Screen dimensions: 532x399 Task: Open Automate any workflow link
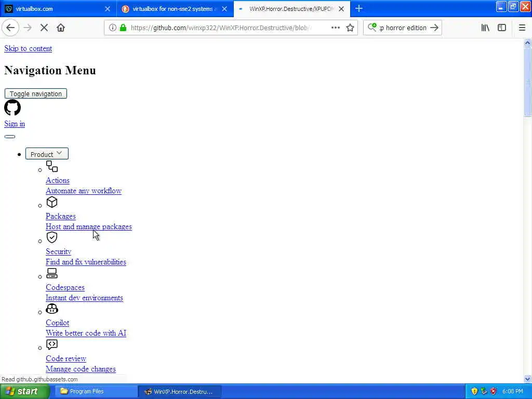click(84, 191)
